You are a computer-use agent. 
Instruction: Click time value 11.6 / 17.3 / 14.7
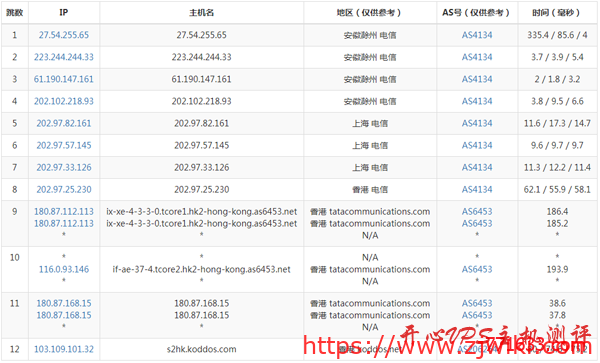pos(557,124)
